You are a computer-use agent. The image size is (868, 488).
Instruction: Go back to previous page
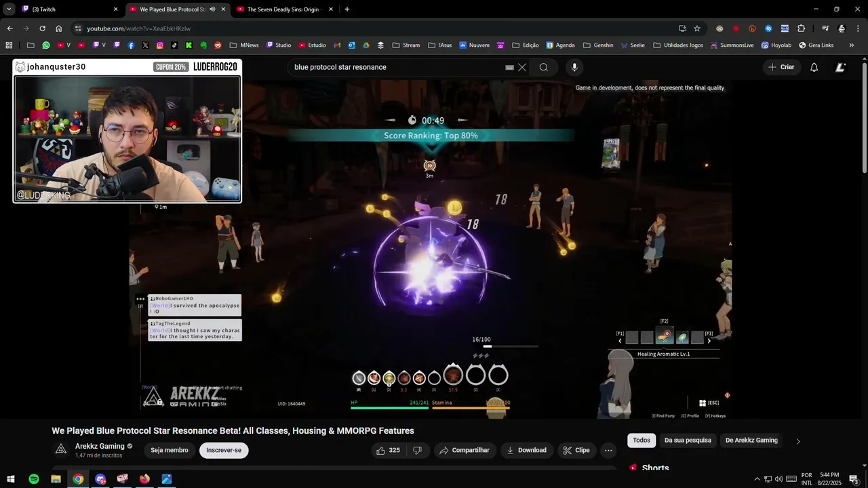9,28
